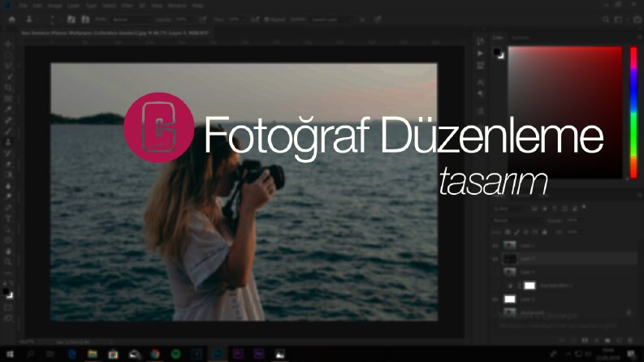Select the Eyedropper tool

8,110
